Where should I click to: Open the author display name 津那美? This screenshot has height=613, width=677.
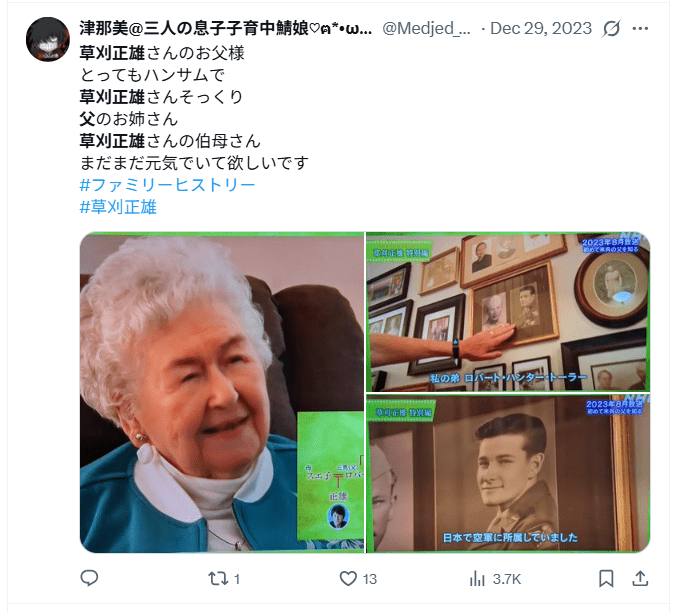[x=226, y=28]
